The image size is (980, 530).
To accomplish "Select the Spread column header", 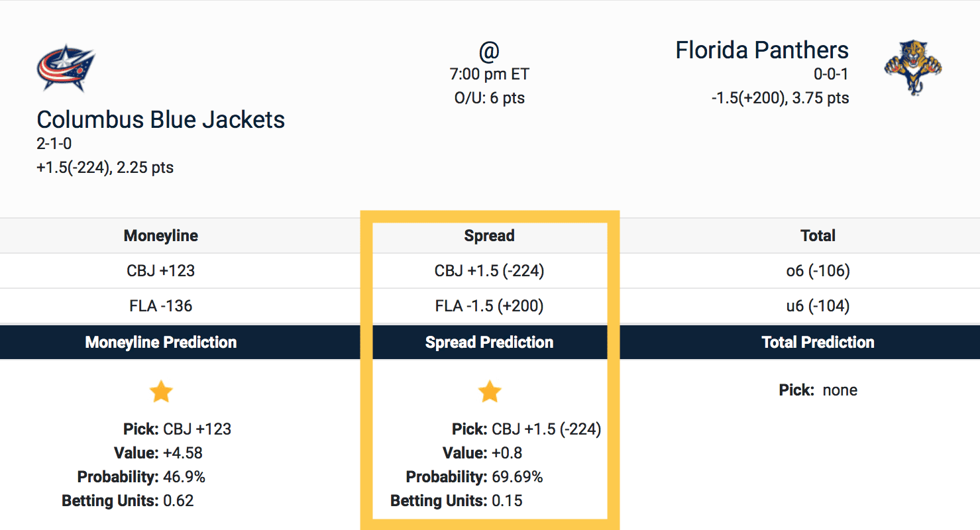I will click(x=490, y=236).
